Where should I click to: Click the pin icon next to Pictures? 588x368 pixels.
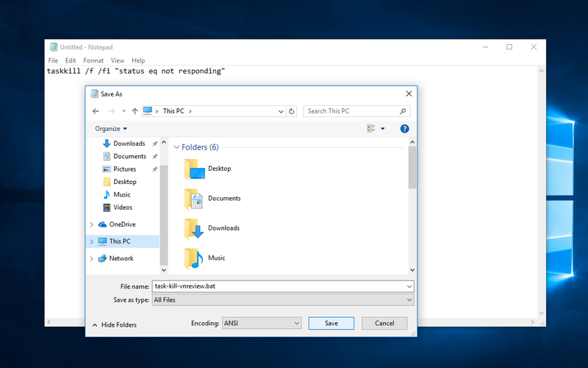154,169
